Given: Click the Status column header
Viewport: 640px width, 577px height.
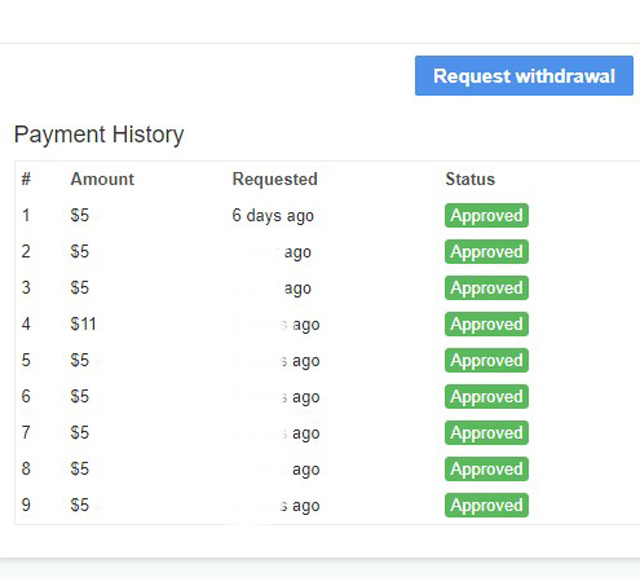Looking at the screenshot, I should pos(470,179).
